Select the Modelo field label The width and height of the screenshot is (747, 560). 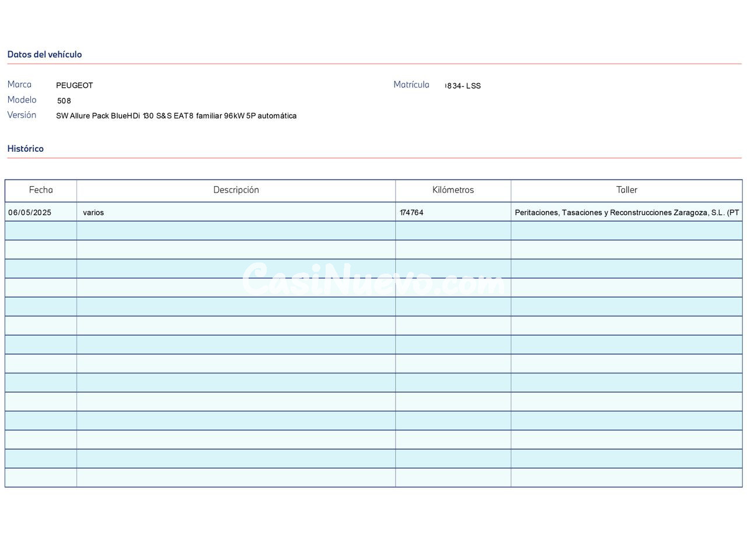point(22,100)
